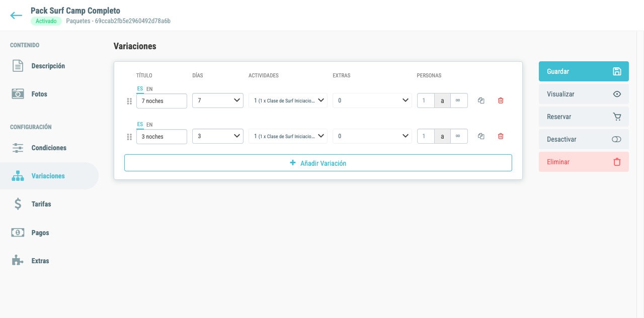
Task: Switch 3 noches title to EN tab
Action: click(149, 125)
